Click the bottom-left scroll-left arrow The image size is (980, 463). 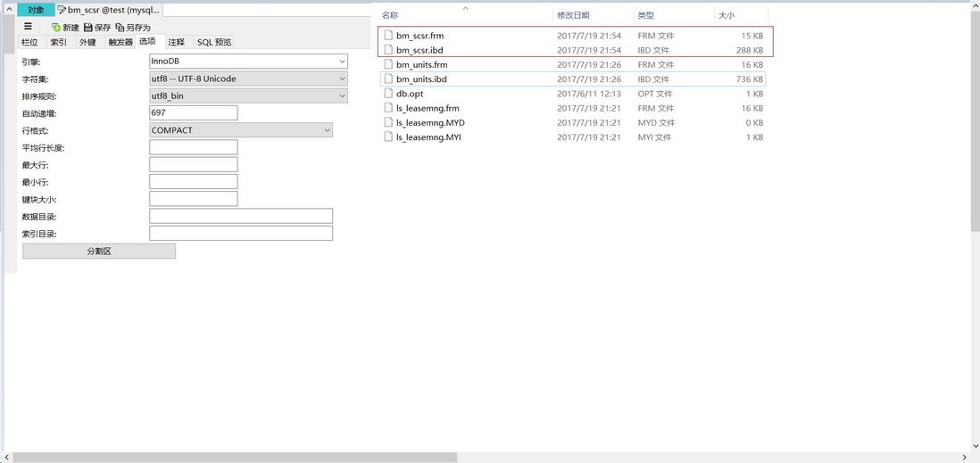5,458
